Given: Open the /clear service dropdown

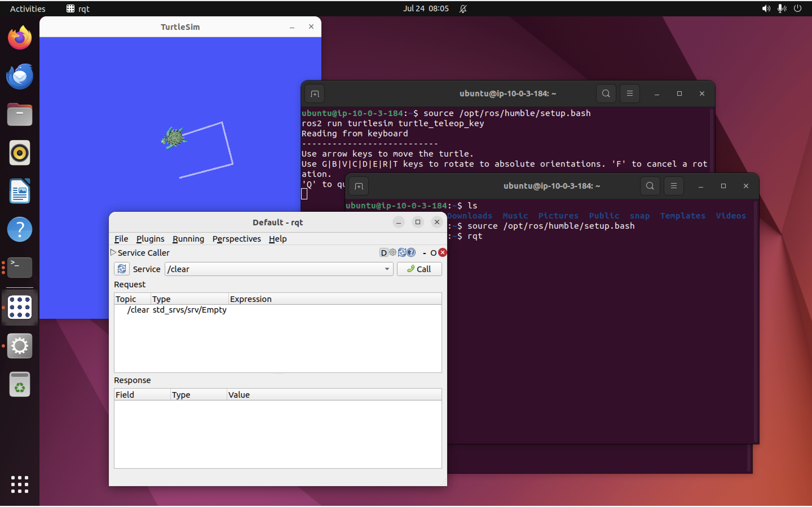Looking at the screenshot, I should 387,269.
